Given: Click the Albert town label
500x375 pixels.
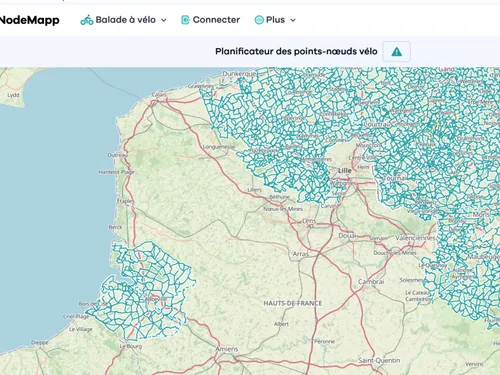Looking at the screenshot, I should pos(281,324).
